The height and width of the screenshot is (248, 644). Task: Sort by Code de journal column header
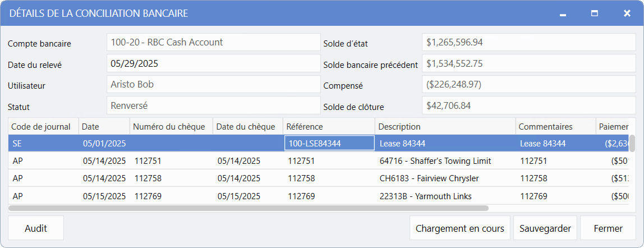point(43,127)
